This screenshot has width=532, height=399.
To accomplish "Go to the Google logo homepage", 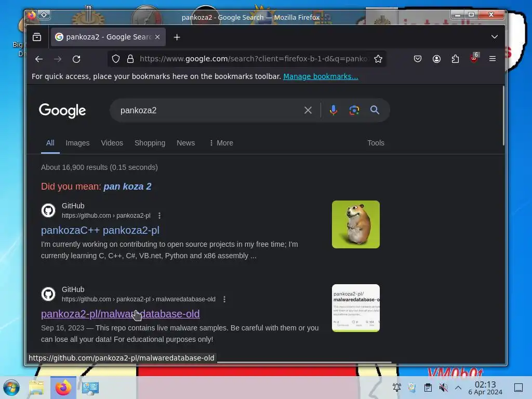I will pyautogui.click(x=62, y=111).
